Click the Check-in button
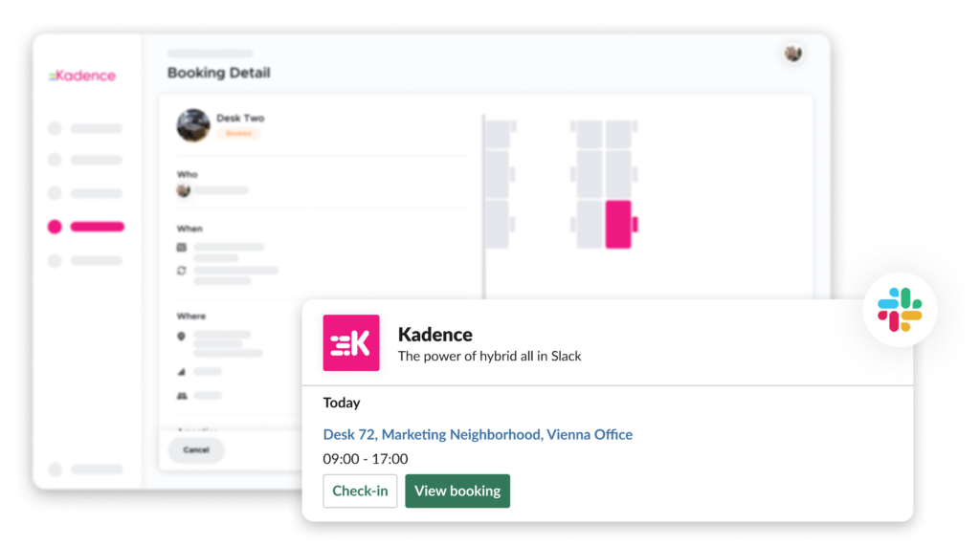980x546 pixels. coord(360,491)
